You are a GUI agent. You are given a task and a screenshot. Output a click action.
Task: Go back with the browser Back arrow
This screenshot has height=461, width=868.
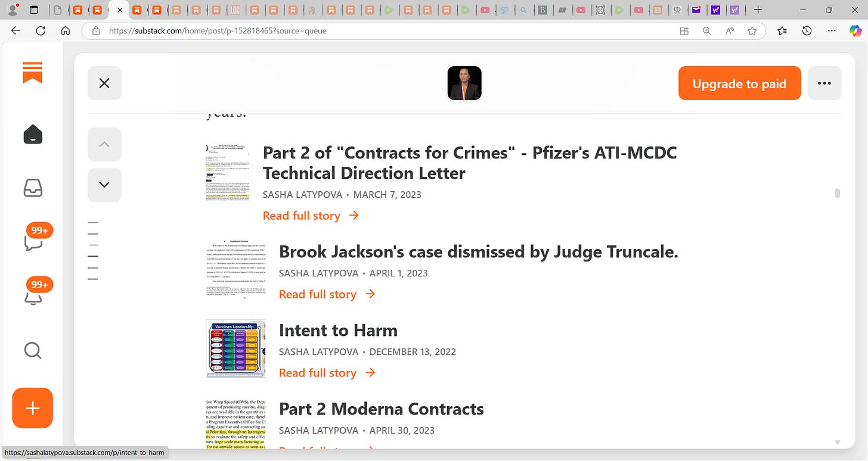click(x=16, y=31)
